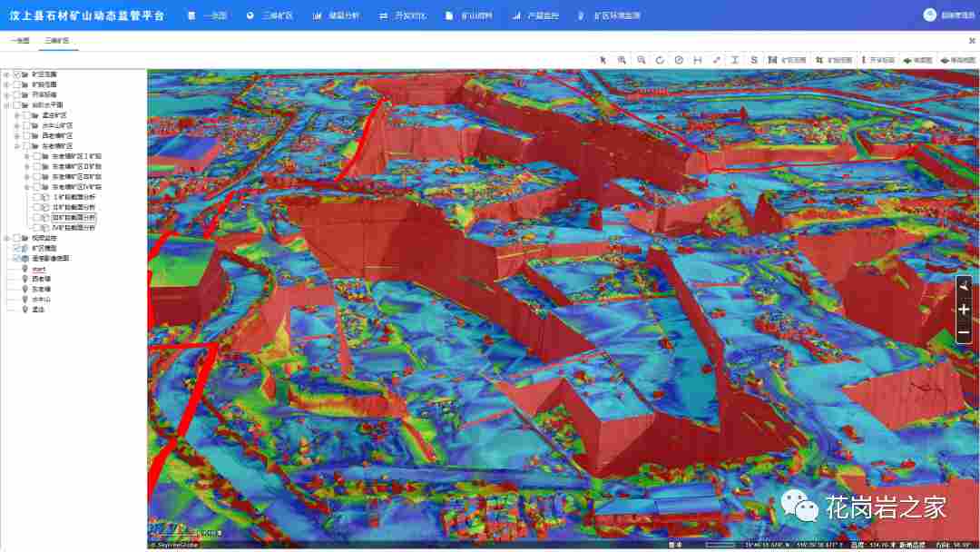
Task: Click the zoom out magnifier tool
Action: click(641, 60)
